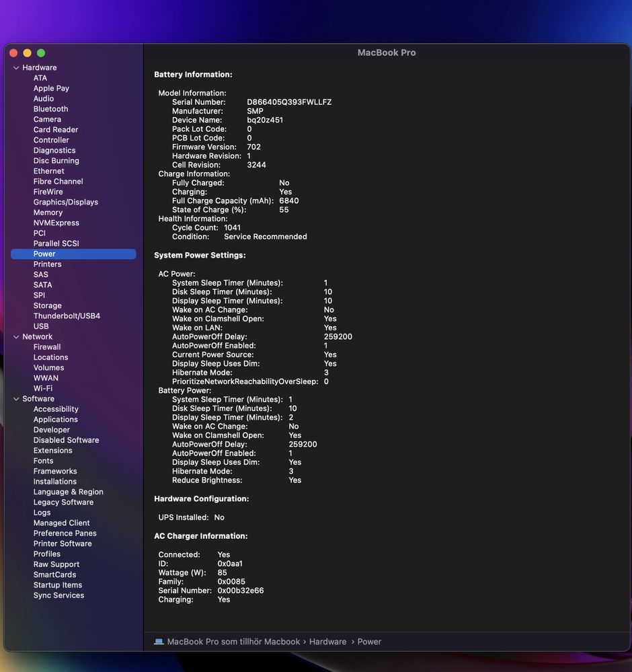Collapse the Software section chevron
The height and width of the screenshot is (672, 632).
click(x=16, y=399)
